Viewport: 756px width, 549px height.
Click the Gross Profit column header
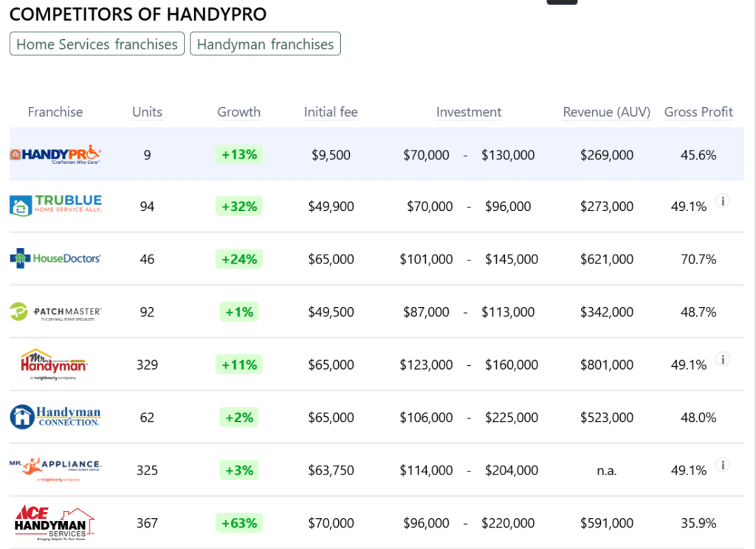click(698, 112)
